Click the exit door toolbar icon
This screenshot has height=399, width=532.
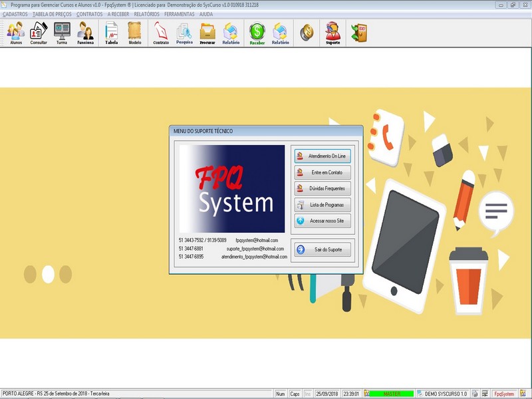point(359,33)
